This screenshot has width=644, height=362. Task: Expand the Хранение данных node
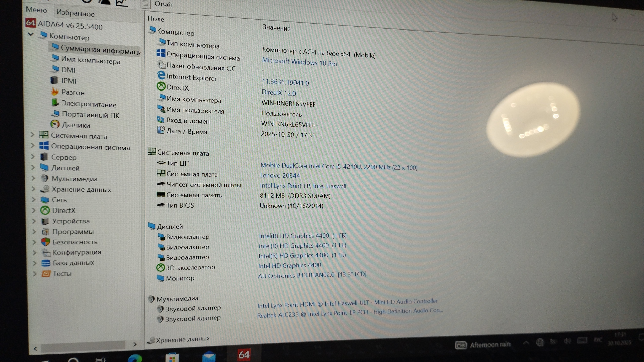pos(33,189)
